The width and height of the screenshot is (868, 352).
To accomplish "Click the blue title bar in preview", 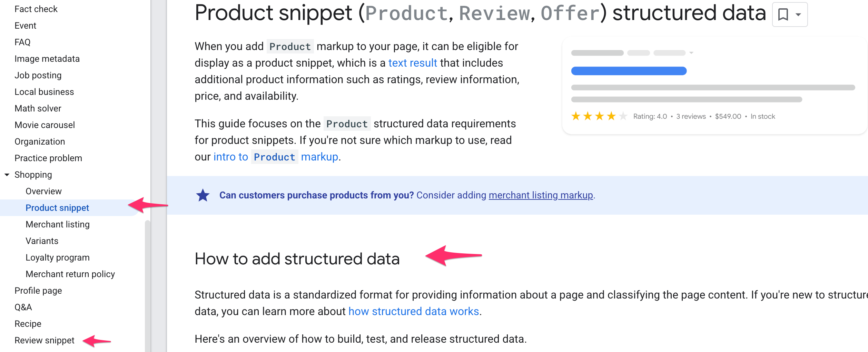I will (x=629, y=71).
